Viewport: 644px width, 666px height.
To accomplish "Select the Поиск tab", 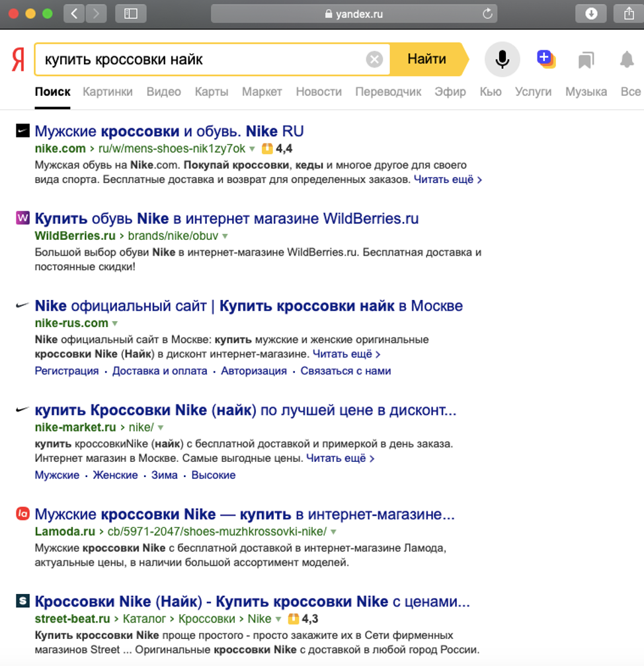I will [x=53, y=92].
